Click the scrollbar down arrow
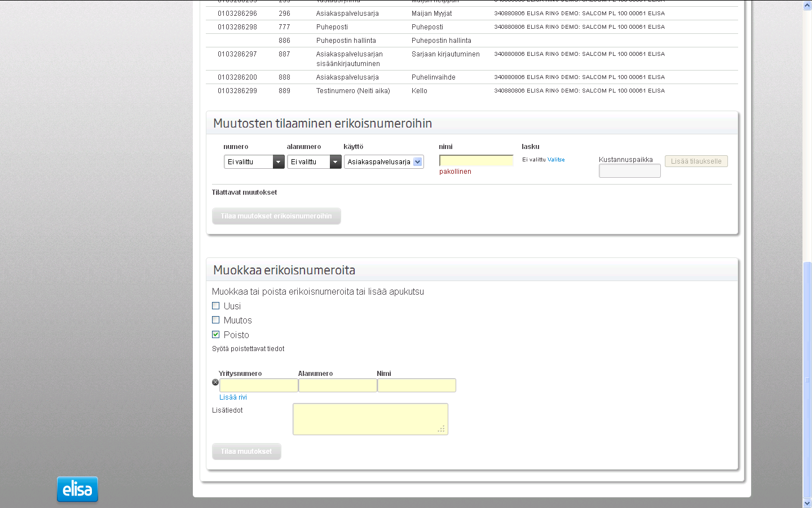The height and width of the screenshot is (508, 812). coord(807,503)
